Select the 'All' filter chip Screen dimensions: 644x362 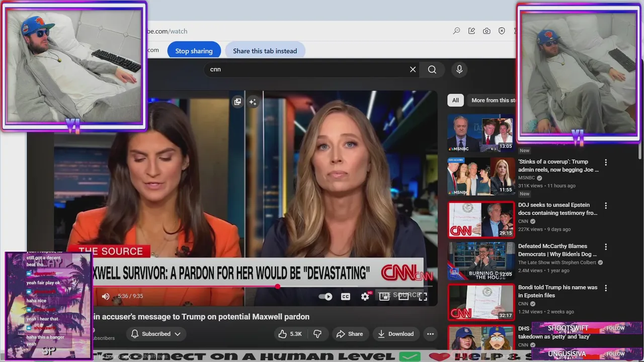click(455, 100)
